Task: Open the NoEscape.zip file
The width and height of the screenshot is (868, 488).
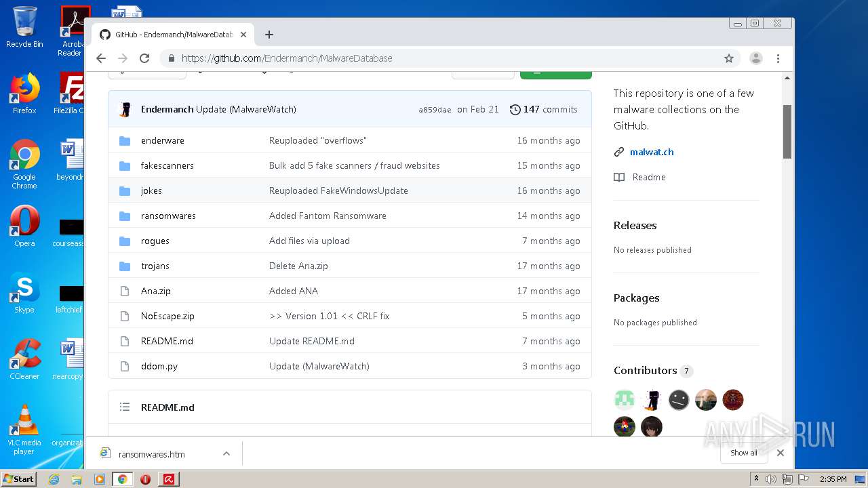Action: pyautogui.click(x=167, y=316)
